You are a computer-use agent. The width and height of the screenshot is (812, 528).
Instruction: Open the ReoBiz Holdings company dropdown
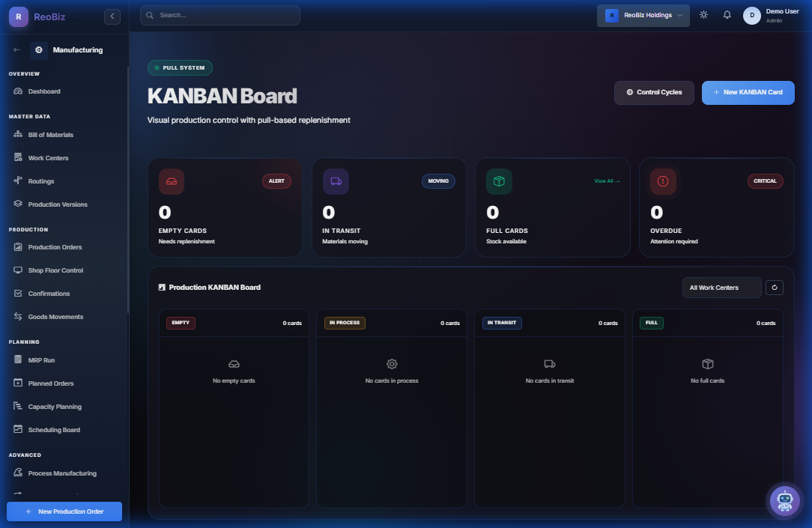coord(643,14)
